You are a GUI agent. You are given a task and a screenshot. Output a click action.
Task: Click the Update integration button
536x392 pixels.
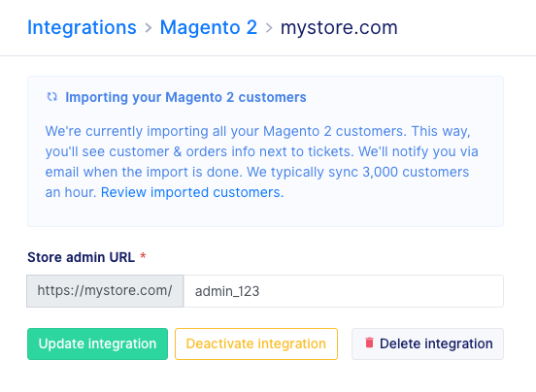tap(97, 343)
